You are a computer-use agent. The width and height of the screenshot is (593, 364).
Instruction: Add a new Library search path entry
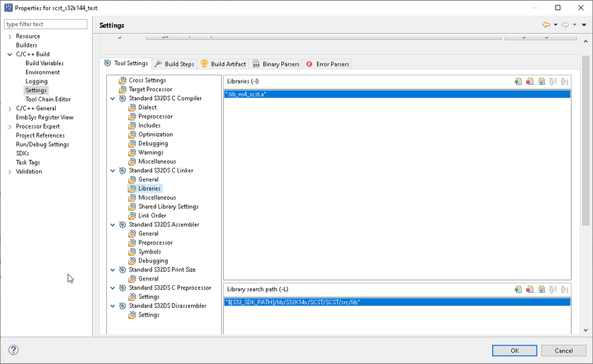point(518,289)
